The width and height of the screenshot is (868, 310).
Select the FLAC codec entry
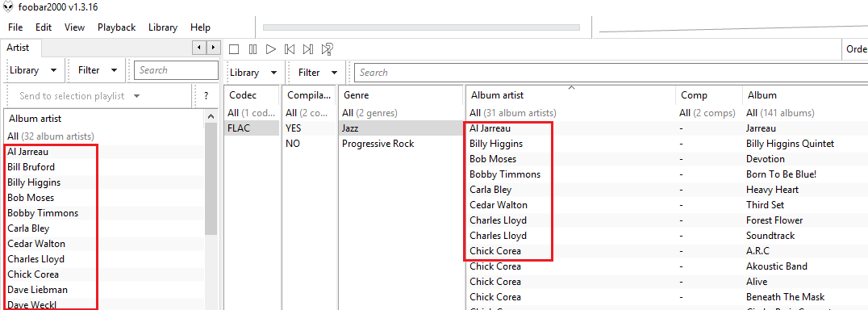[252, 128]
